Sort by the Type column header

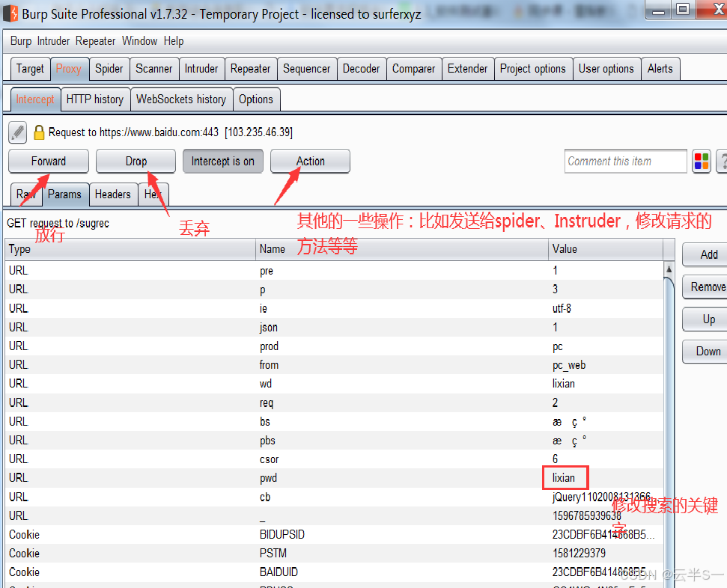130,249
